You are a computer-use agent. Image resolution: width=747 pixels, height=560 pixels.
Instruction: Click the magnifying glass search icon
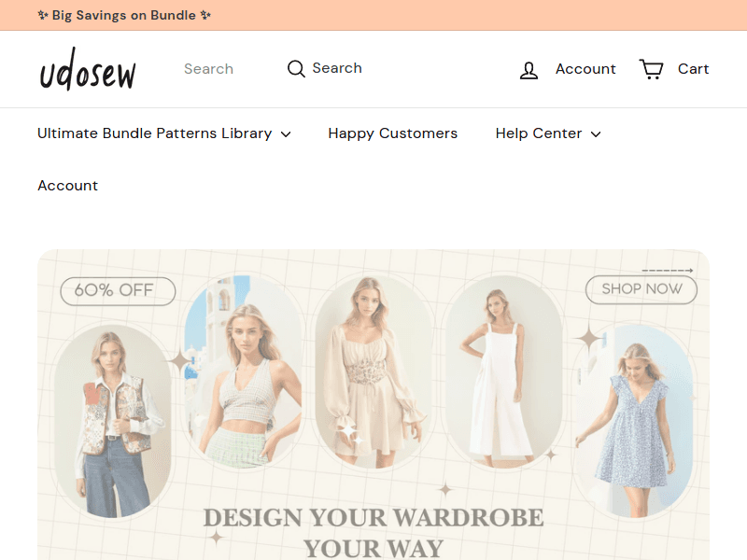tap(296, 69)
